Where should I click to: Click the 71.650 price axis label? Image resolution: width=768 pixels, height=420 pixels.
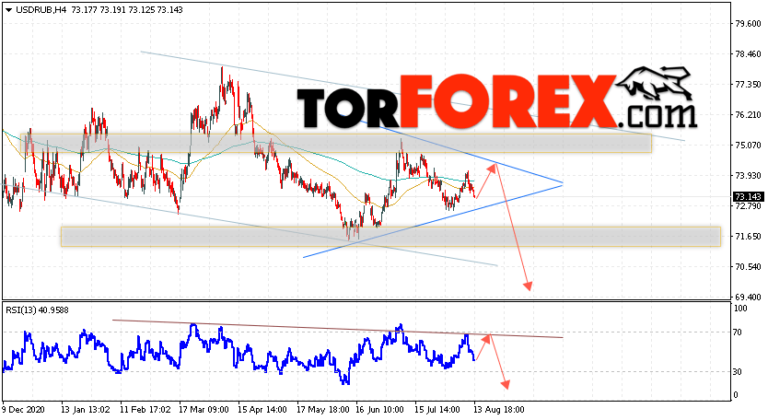(746, 236)
